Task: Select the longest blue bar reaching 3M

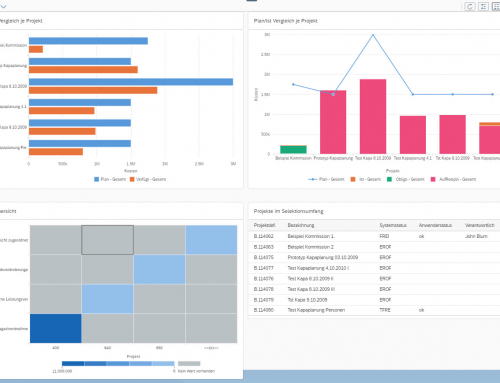Action: [x=131, y=82]
